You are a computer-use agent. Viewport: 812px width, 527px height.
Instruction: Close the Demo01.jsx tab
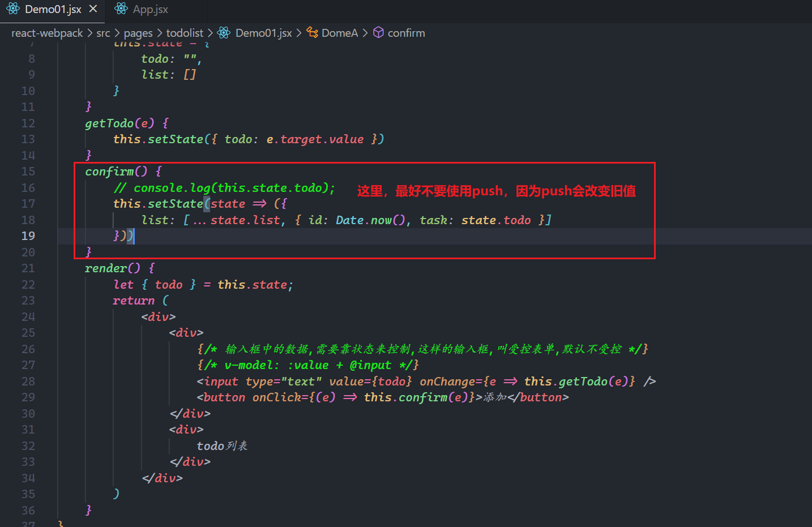(93, 9)
